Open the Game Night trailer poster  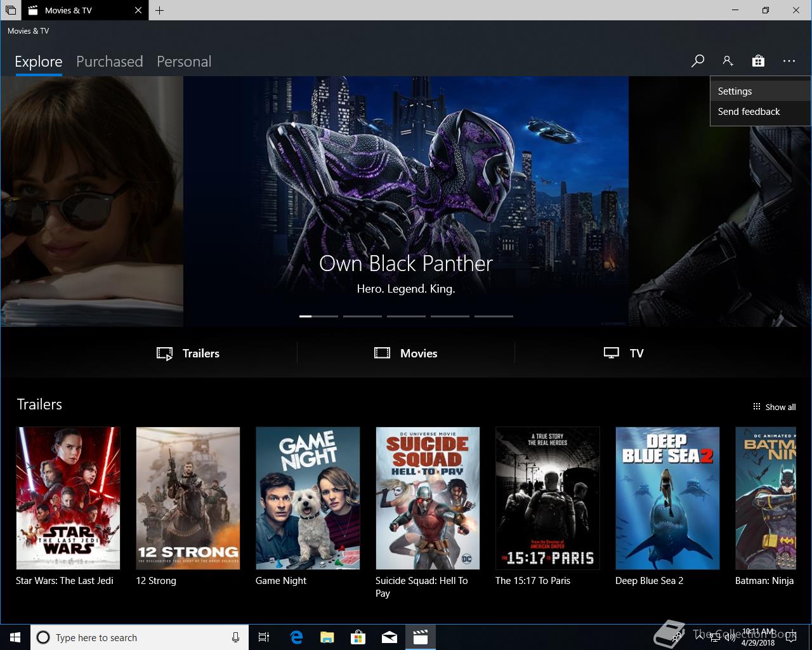[x=308, y=498]
